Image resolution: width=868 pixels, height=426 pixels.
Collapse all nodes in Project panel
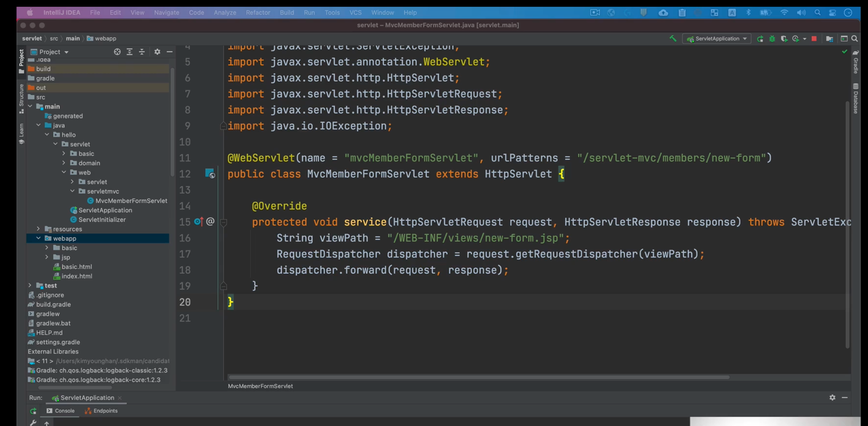[142, 52]
